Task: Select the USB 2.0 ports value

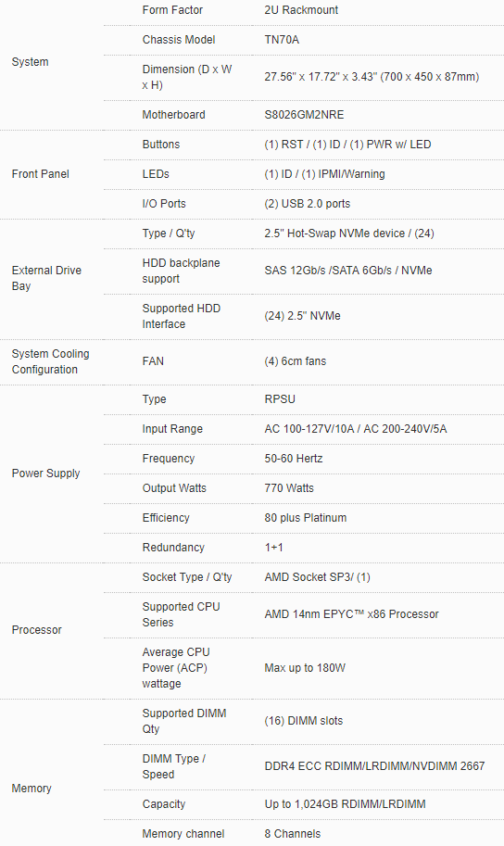Action: click(307, 204)
